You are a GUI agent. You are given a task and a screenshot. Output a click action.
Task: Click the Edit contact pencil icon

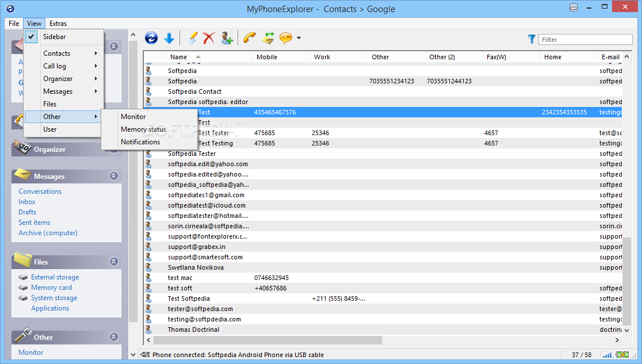191,38
